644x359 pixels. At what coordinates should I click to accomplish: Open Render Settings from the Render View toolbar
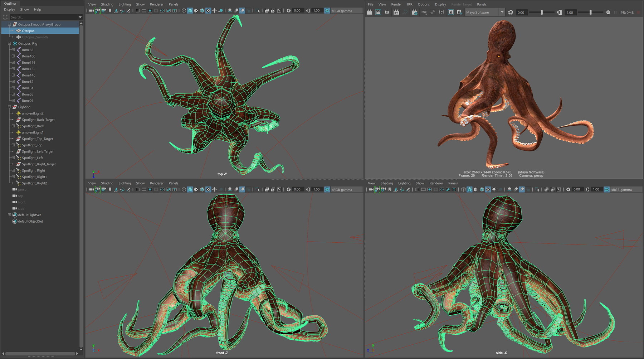coord(414,12)
